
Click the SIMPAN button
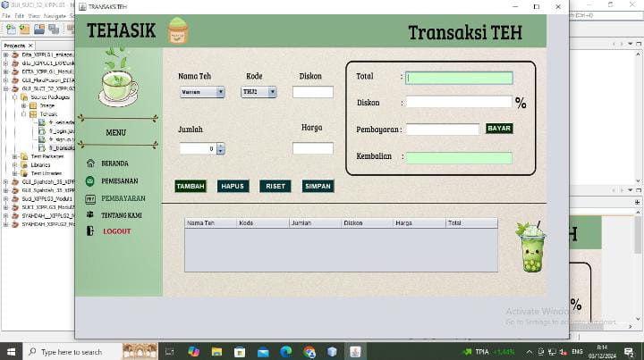tap(318, 186)
